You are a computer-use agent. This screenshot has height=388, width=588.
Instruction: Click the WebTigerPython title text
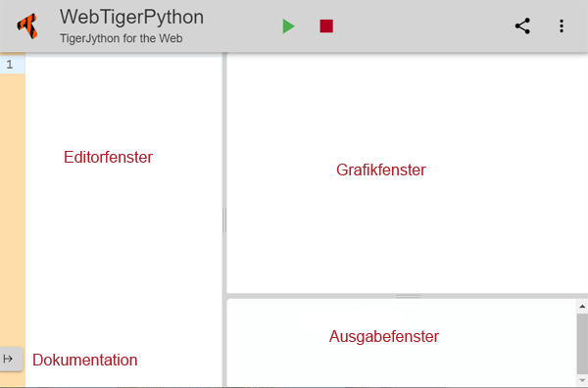(x=131, y=17)
